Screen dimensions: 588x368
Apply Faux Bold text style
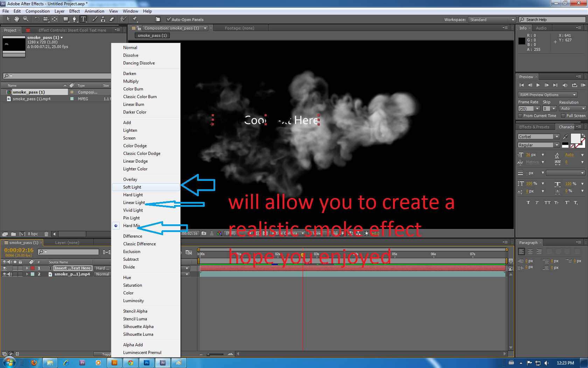tap(528, 203)
